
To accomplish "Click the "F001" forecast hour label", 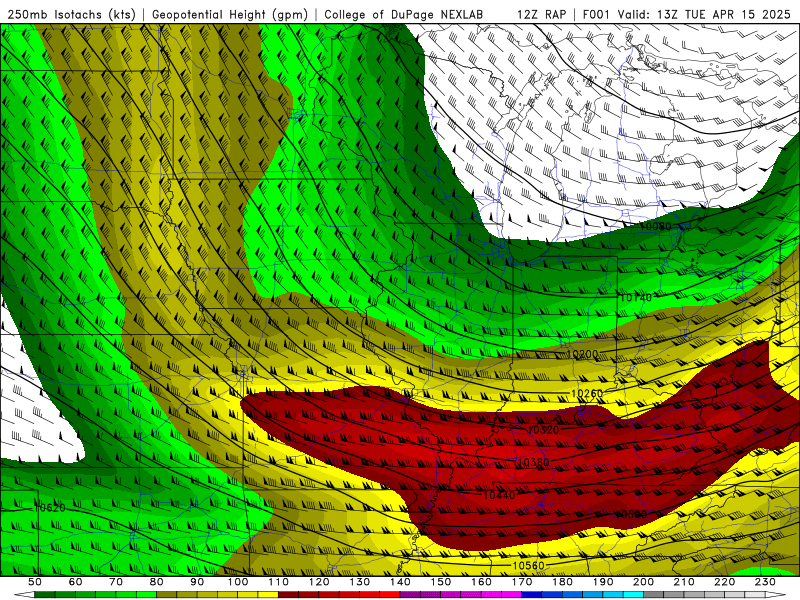I will [596, 14].
